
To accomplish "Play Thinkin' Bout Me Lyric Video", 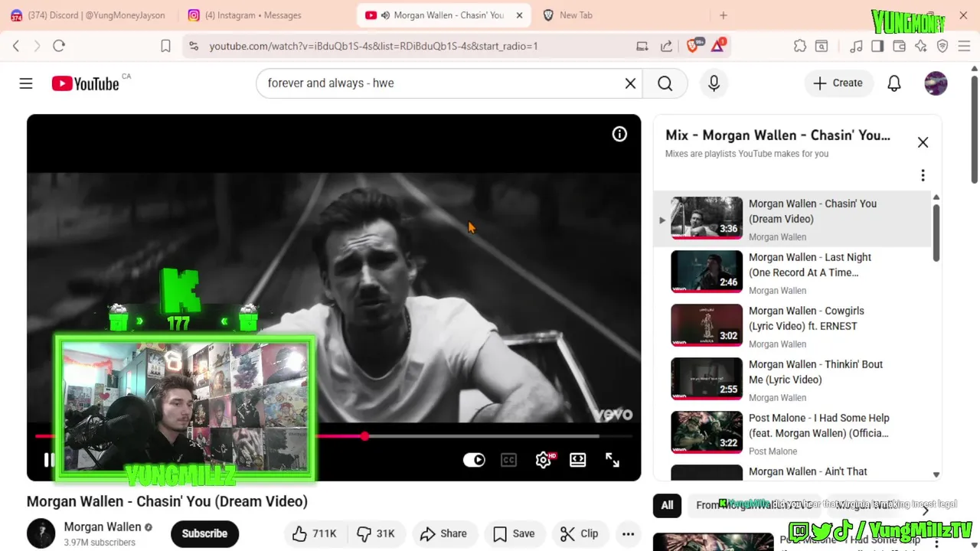I will [793, 380].
